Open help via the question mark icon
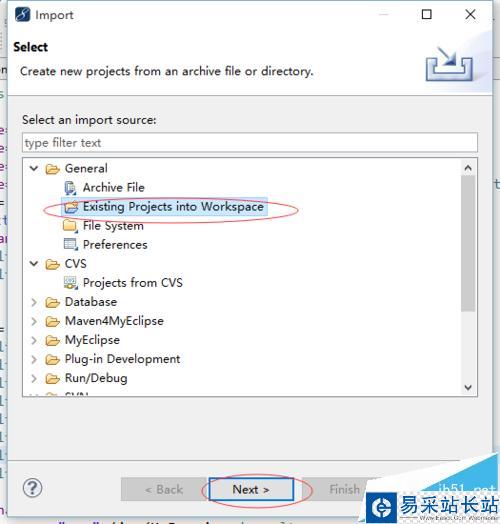The width and height of the screenshot is (500, 524). tap(32, 488)
